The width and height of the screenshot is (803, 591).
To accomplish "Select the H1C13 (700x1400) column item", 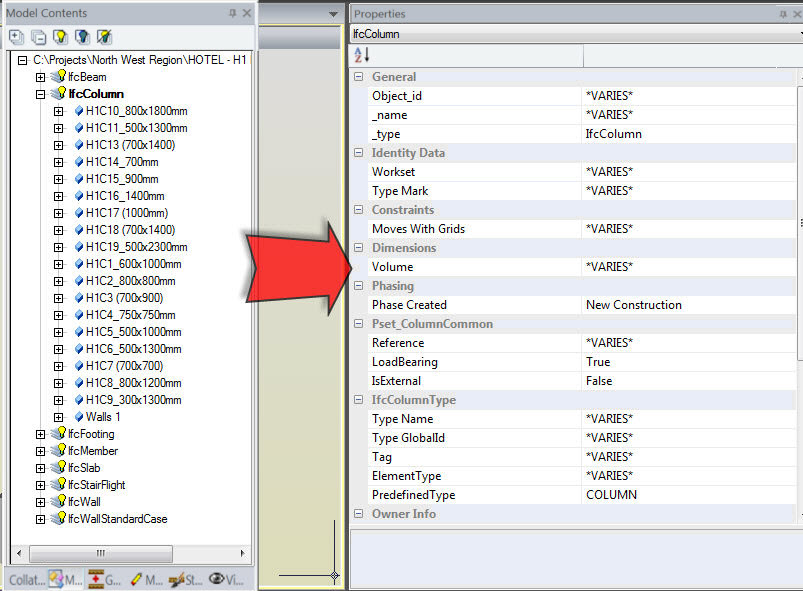I will 131,145.
